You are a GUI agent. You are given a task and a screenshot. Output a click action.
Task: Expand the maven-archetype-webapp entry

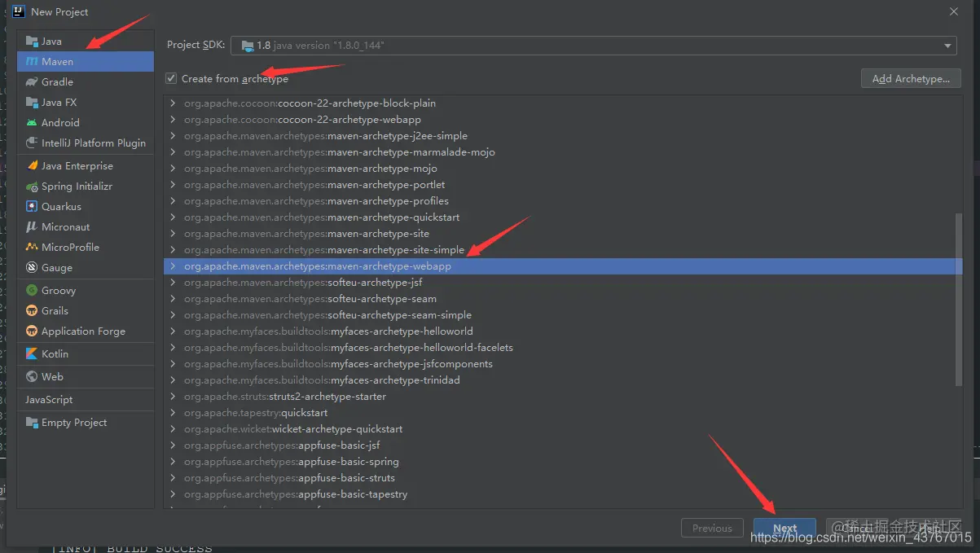(173, 266)
